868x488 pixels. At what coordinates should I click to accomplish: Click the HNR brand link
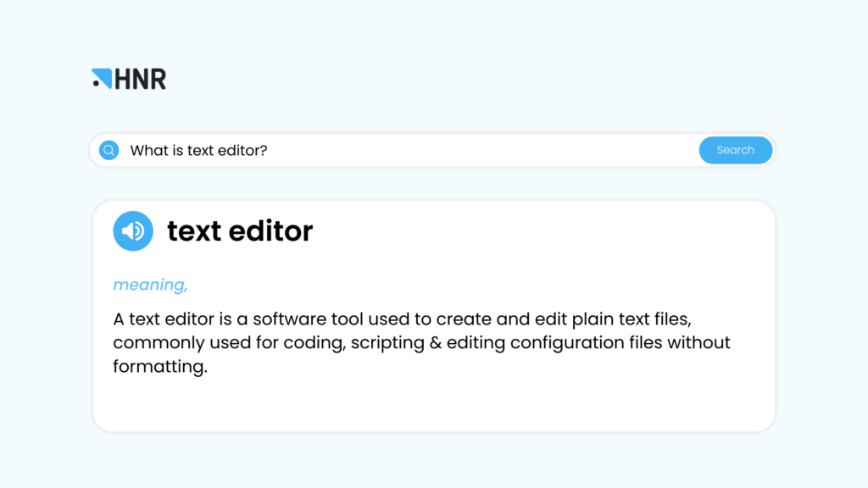(129, 77)
